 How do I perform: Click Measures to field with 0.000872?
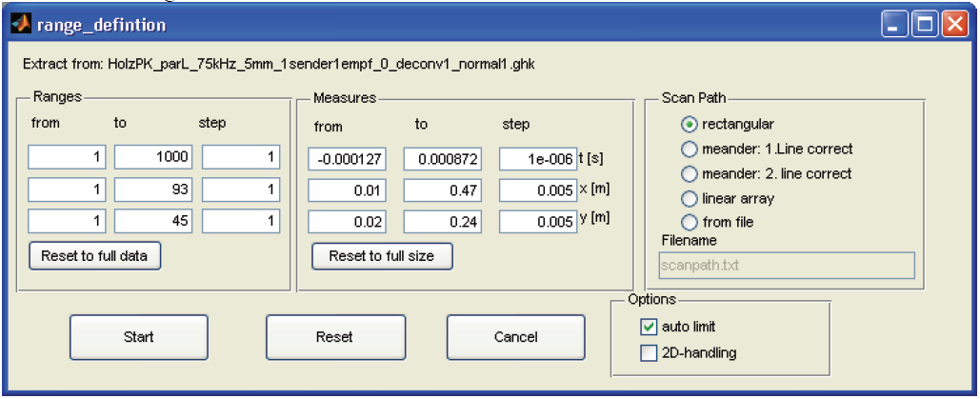pyautogui.click(x=442, y=159)
